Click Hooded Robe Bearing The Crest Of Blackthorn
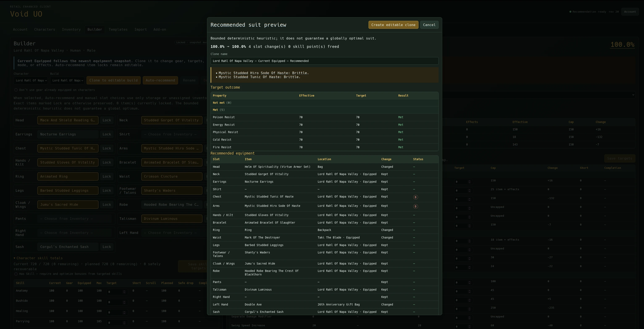644x329 pixels. pyautogui.click(x=272, y=273)
